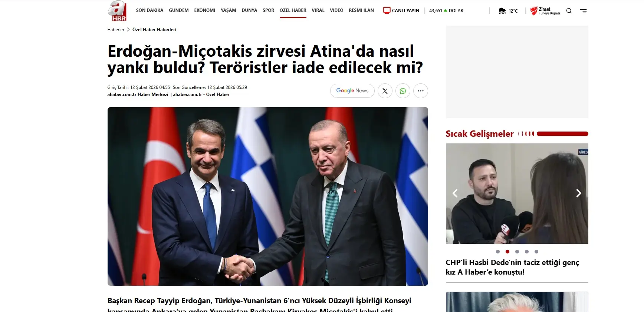The image size is (644, 312).
Task: Share article via WhatsApp icon
Action: tap(403, 91)
